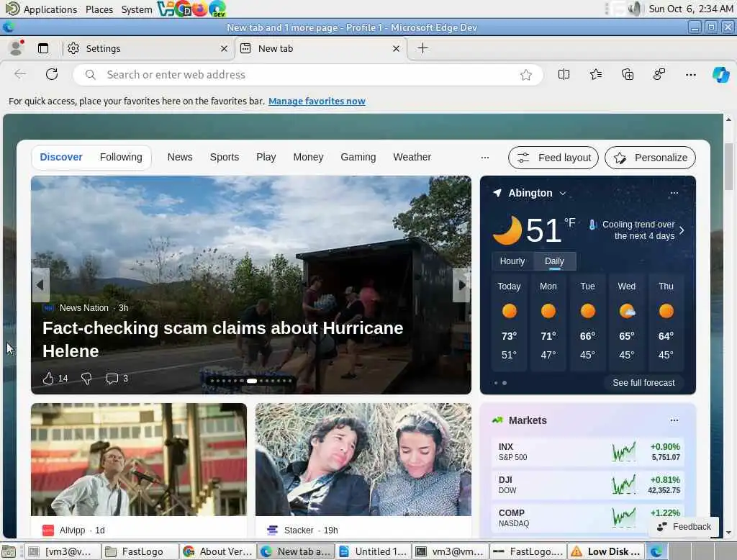737x560 pixels.
Task: Click the volume icon in system tray
Action: tap(634, 9)
